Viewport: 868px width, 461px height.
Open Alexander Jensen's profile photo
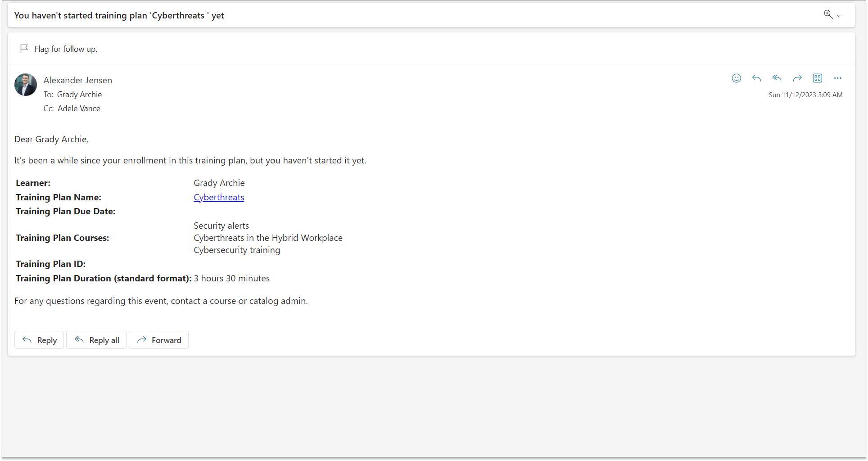point(26,85)
